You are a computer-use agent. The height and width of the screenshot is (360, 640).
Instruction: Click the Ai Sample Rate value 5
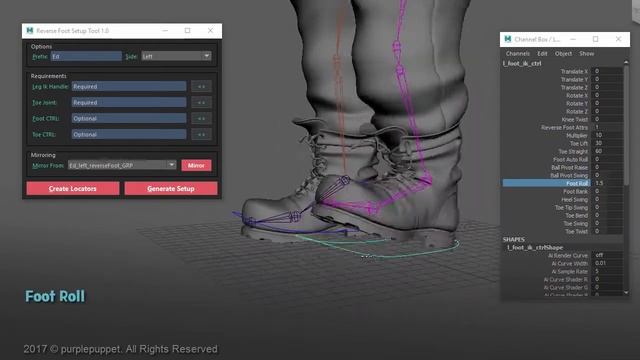607,271
